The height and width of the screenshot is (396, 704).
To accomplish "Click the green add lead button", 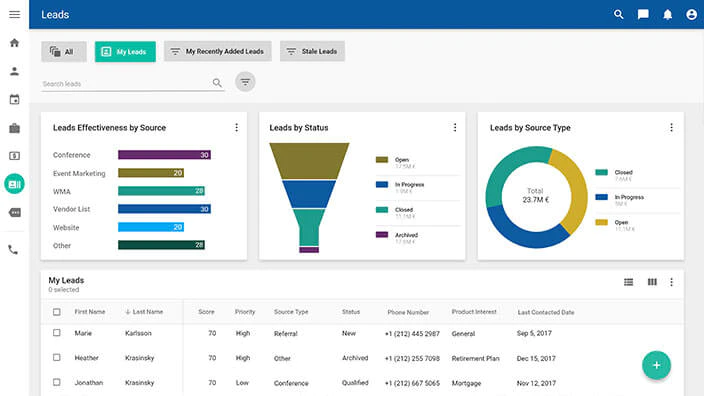I will tap(656, 365).
